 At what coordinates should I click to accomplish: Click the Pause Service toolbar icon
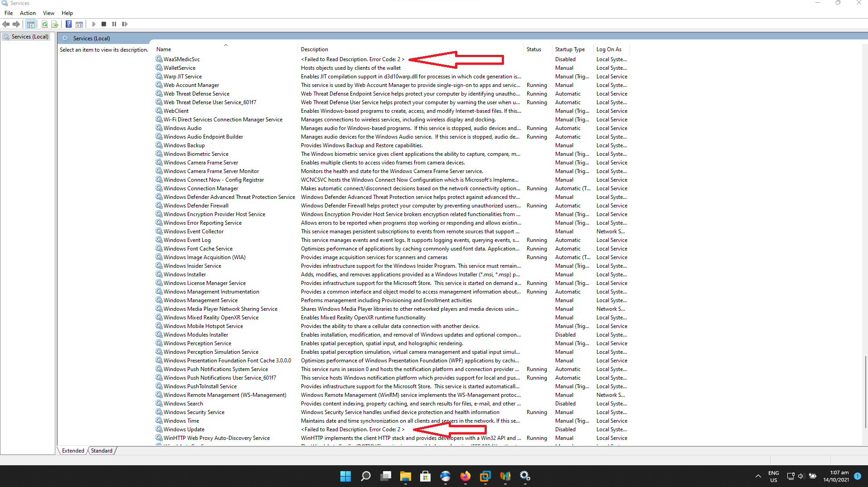pyautogui.click(x=114, y=24)
